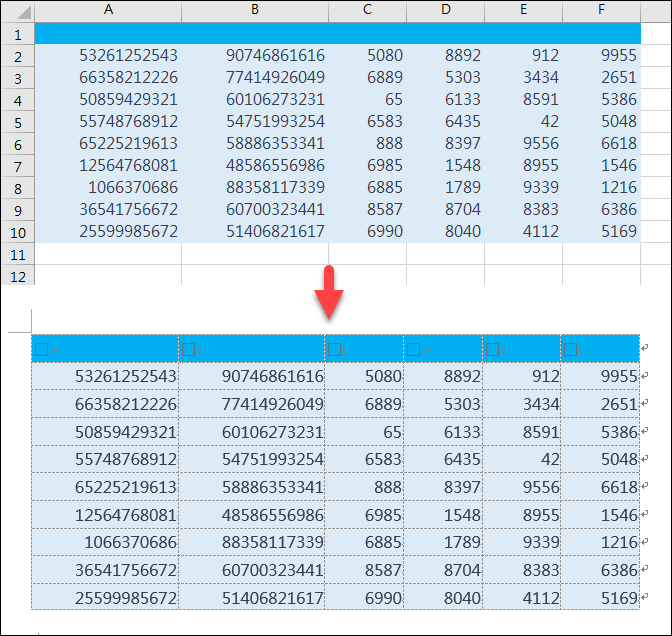672x636 pixels.
Task: Select column D header
Action: 445,12
